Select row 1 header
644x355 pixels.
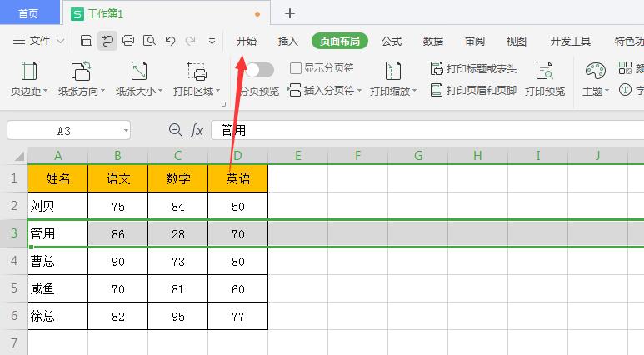pos(14,178)
